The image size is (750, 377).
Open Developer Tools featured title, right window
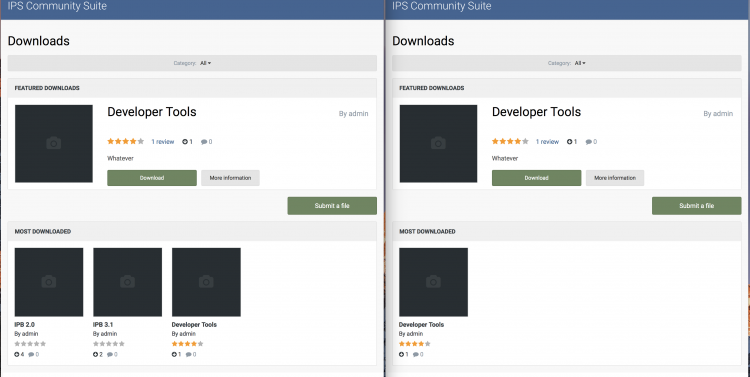(x=536, y=112)
